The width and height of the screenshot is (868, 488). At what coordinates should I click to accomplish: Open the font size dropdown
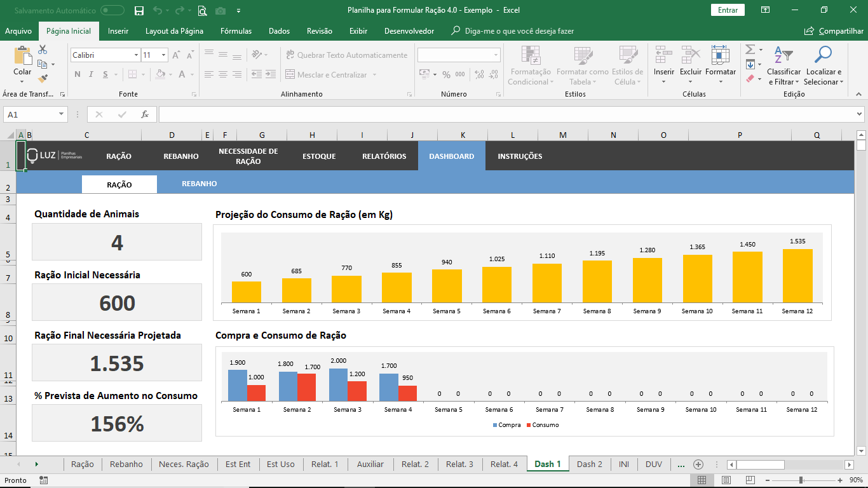coord(163,55)
